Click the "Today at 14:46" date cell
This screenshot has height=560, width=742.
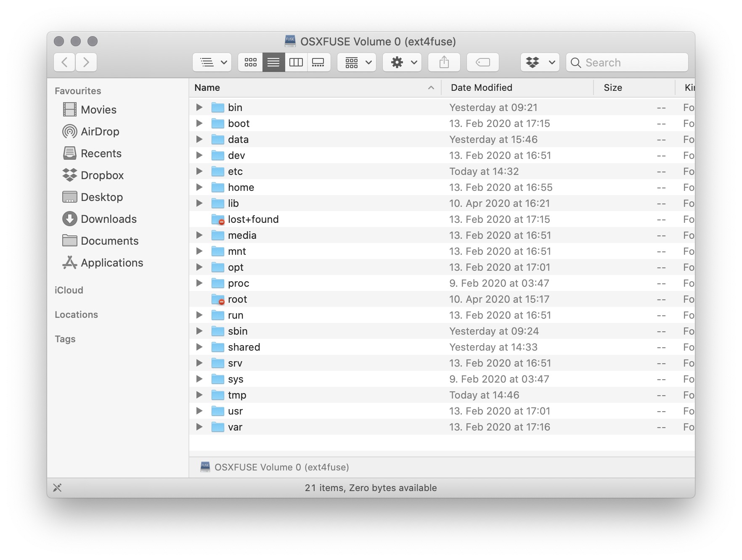click(x=484, y=395)
